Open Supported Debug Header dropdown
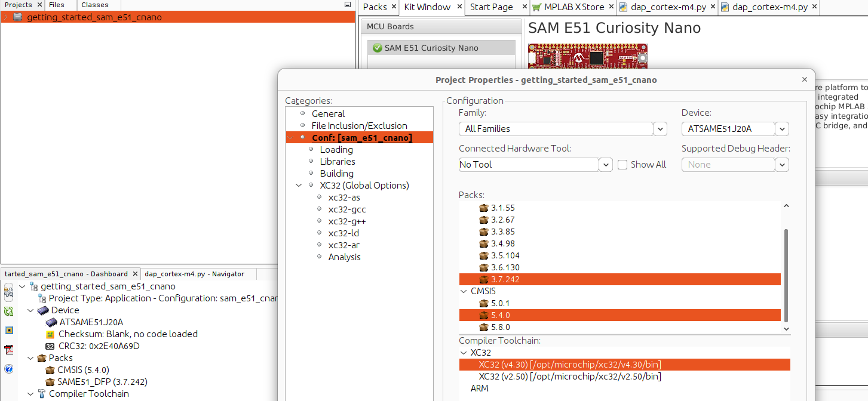This screenshot has height=401, width=868. tap(783, 165)
